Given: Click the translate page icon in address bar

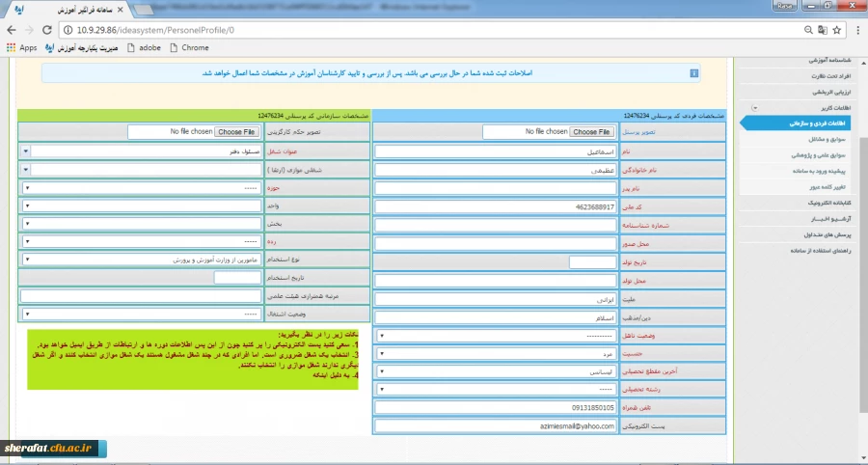Looking at the screenshot, I should (820, 30).
